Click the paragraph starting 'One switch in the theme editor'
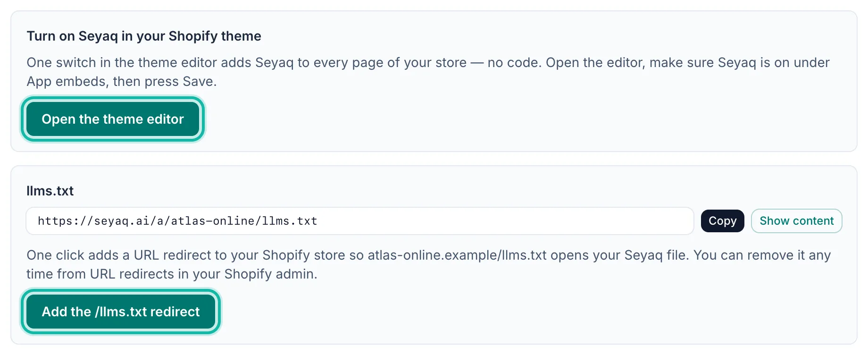The width and height of the screenshot is (868, 355). (x=428, y=72)
